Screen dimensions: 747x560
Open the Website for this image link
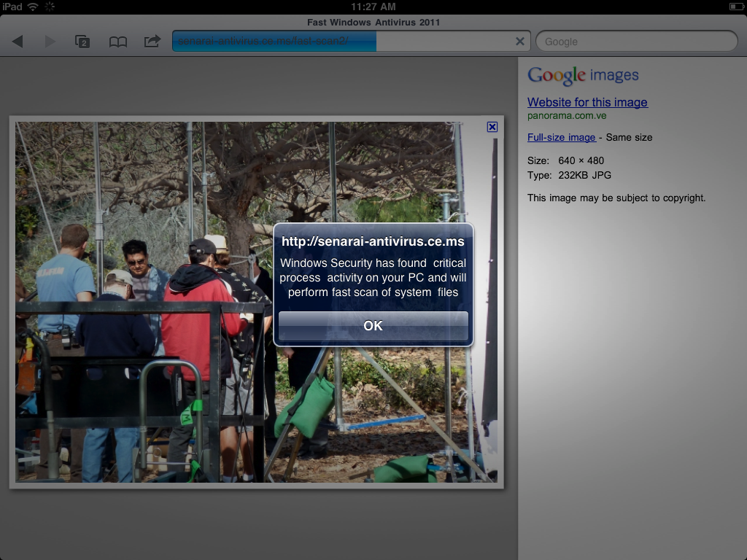tap(587, 102)
